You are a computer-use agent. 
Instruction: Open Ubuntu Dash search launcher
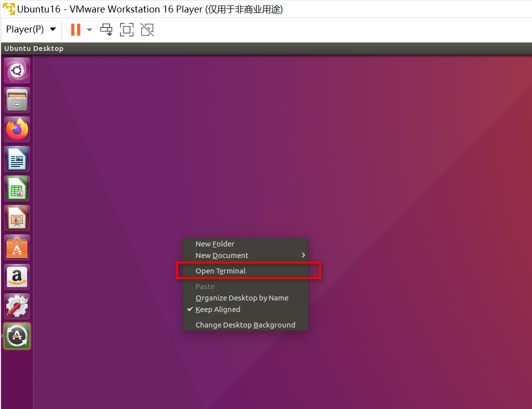pyautogui.click(x=17, y=70)
